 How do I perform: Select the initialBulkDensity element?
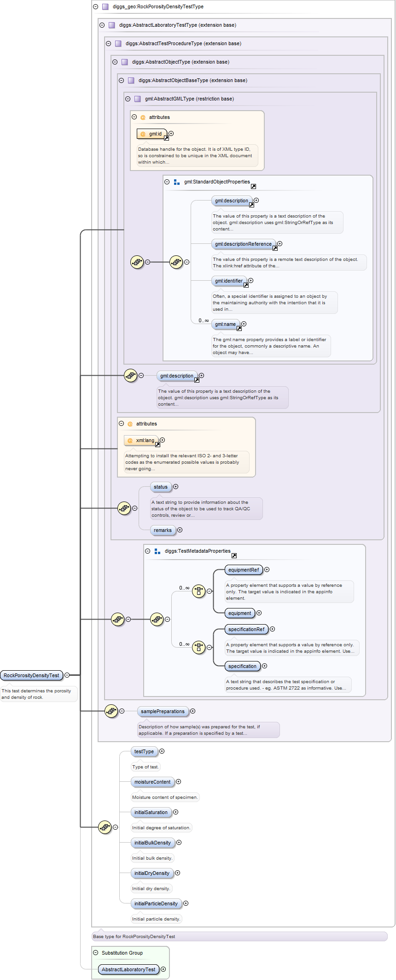(x=152, y=843)
